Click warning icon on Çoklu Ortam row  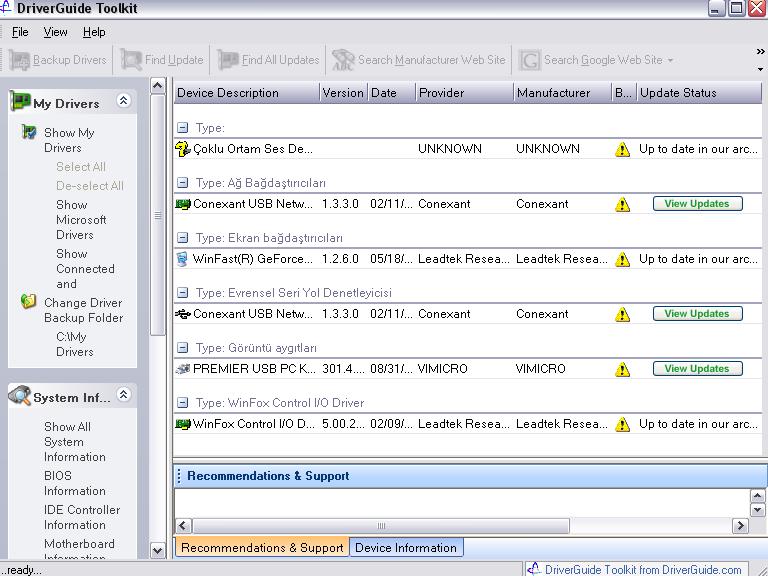(x=623, y=149)
